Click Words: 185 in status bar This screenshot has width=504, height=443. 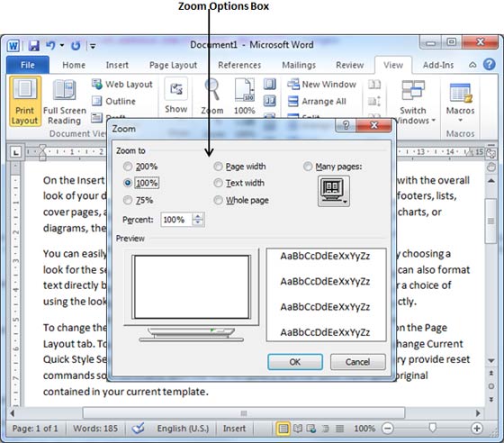[95, 429]
